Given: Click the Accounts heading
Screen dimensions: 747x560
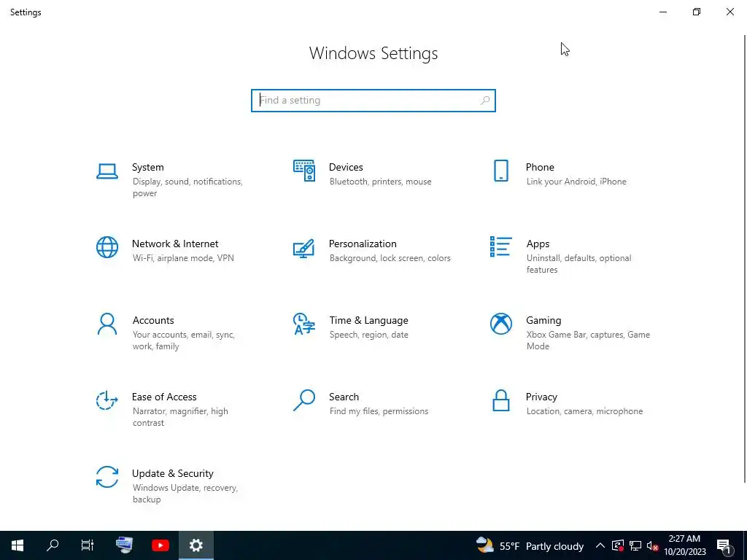Looking at the screenshot, I should pos(153,321).
